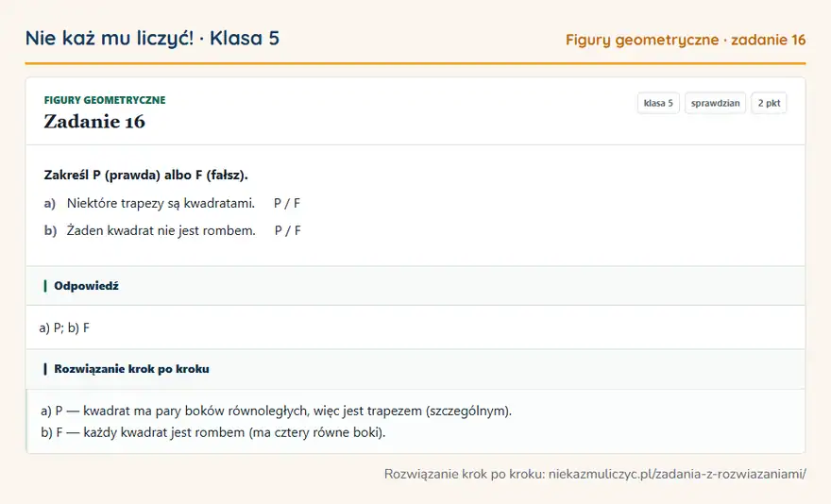Viewport: 831px width, 504px height.
Task: Click solution line 'b) F — każdy kwadrat jest rombem'
Action: (x=213, y=432)
